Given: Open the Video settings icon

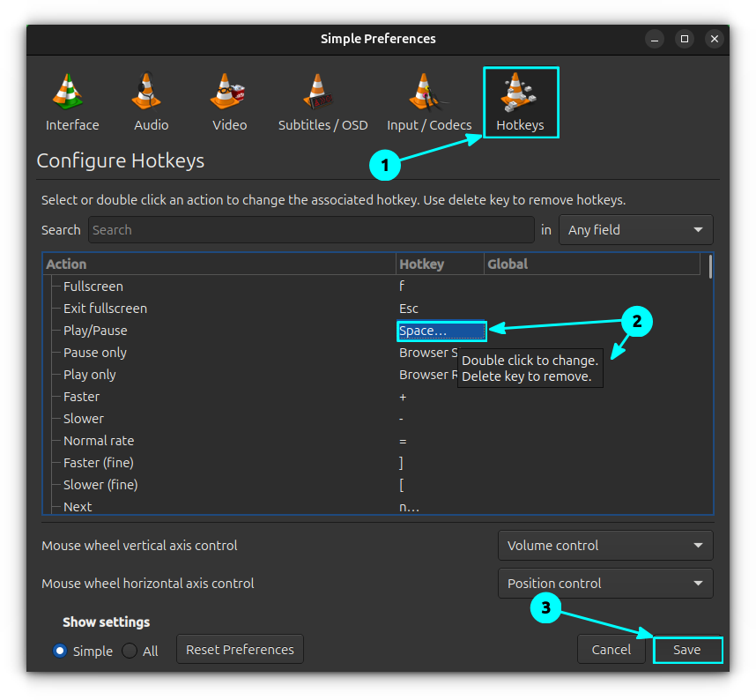Looking at the screenshot, I should [229, 97].
